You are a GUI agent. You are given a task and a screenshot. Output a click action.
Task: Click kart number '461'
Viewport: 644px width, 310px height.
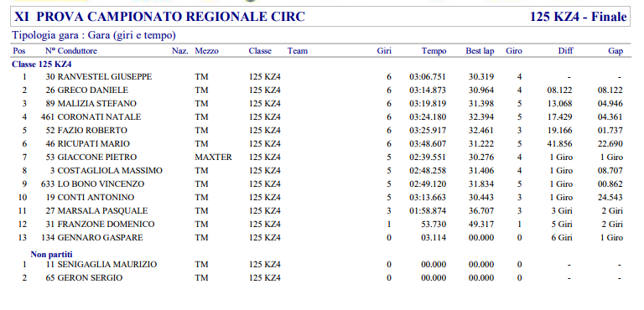coord(48,117)
